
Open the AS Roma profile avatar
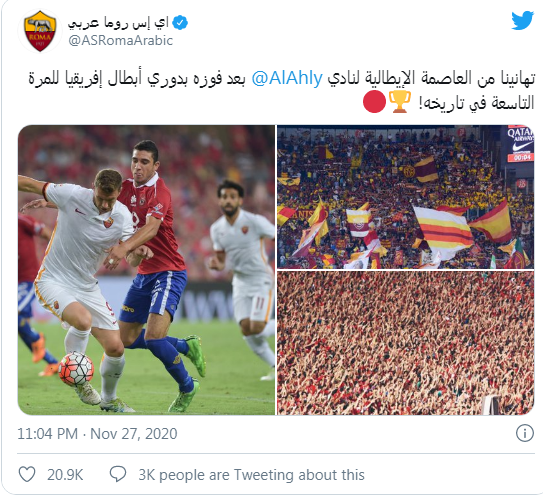[40, 31]
